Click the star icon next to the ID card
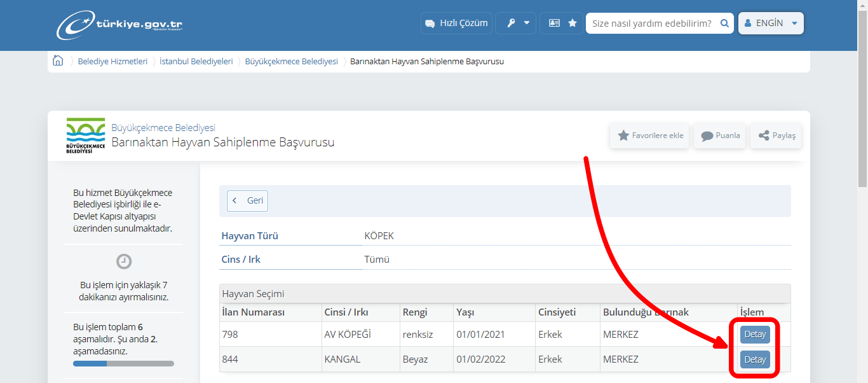Image resolution: width=868 pixels, height=383 pixels. click(571, 23)
